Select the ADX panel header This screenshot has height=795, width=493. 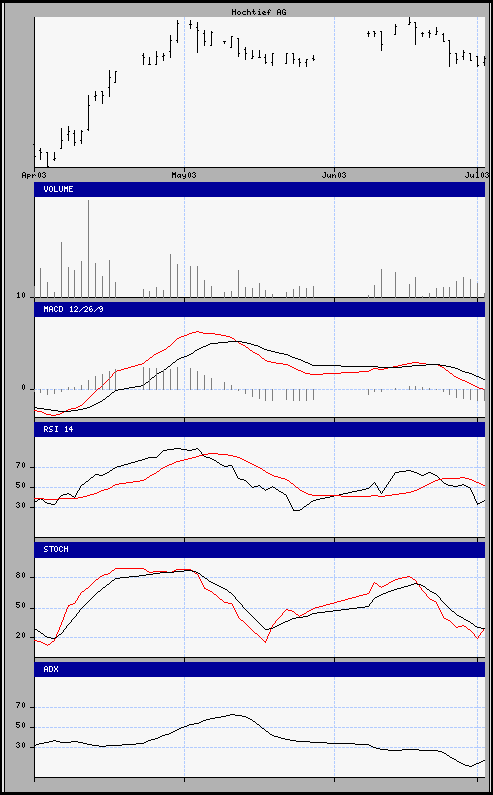coord(260,669)
